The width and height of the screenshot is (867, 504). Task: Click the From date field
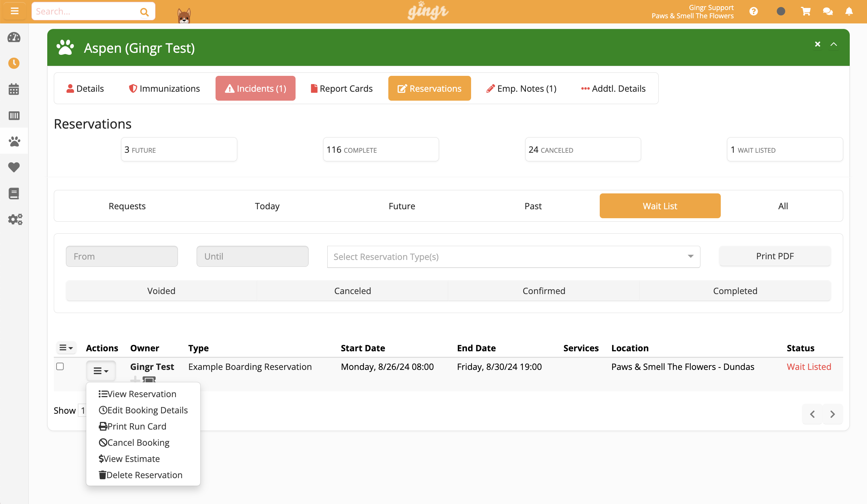click(x=122, y=256)
